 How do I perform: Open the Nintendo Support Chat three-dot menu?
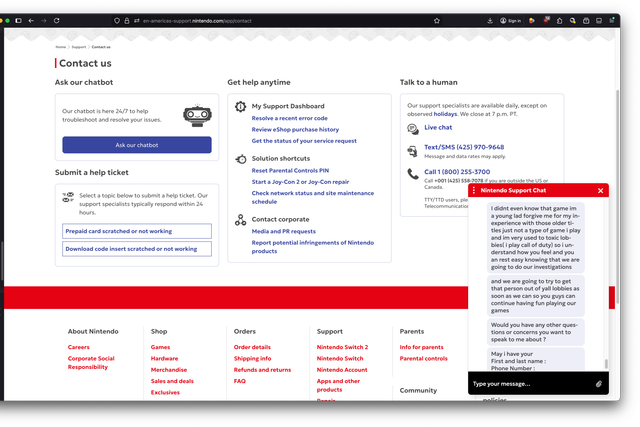click(473, 190)
